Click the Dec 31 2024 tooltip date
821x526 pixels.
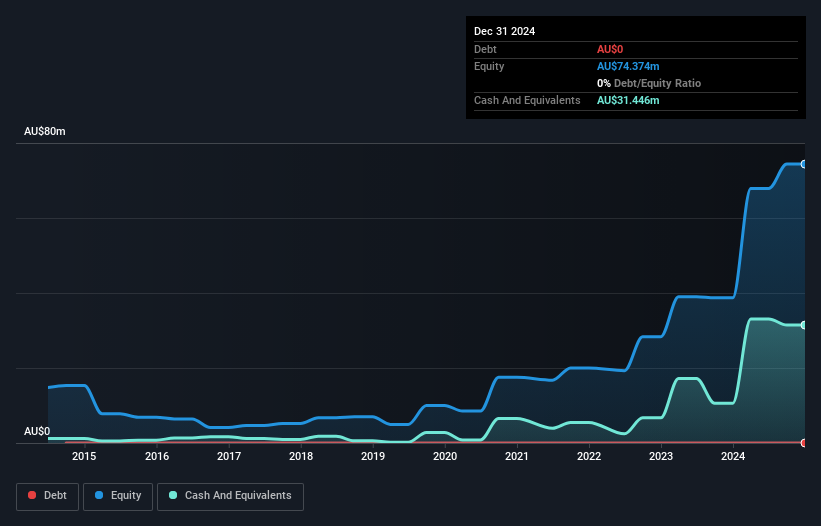click(x=504, y=31)
